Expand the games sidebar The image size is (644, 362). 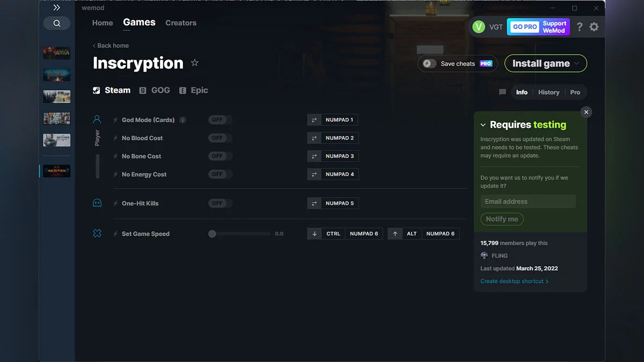55,8
